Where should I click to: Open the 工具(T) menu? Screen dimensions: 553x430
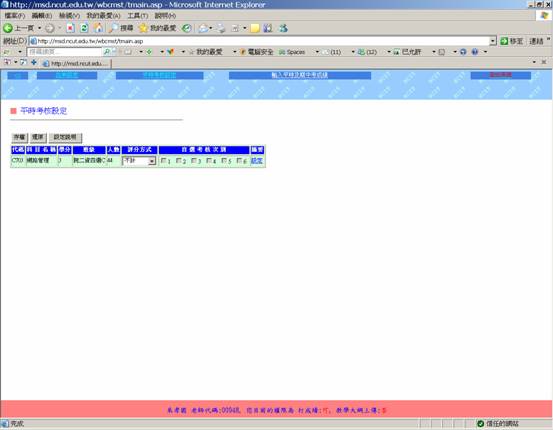(x=138, y=16)
